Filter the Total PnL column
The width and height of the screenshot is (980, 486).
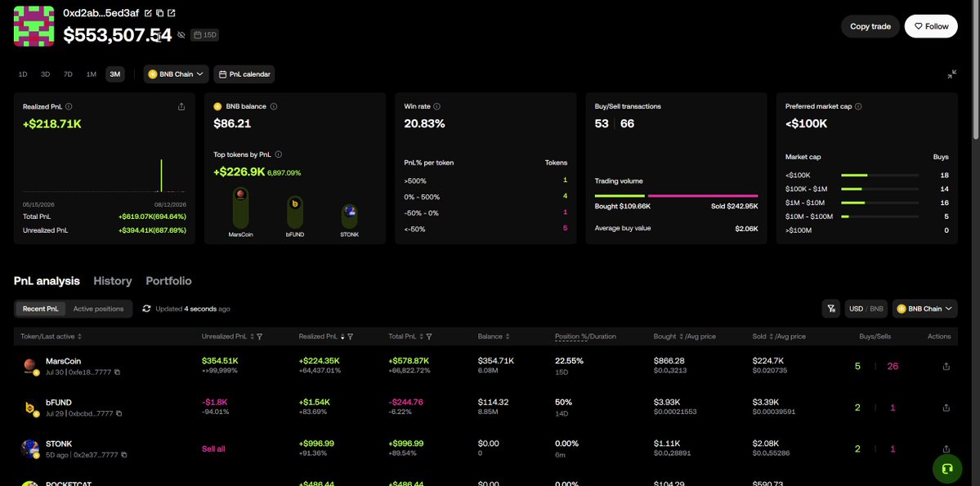pyautogui.click(x=429, y=337)
